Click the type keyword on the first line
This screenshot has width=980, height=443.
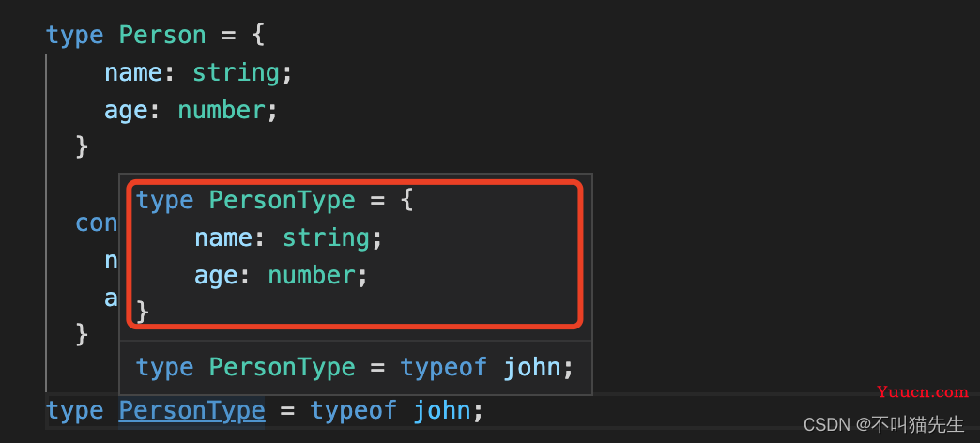pyautogui.click(x=74, y=36)
